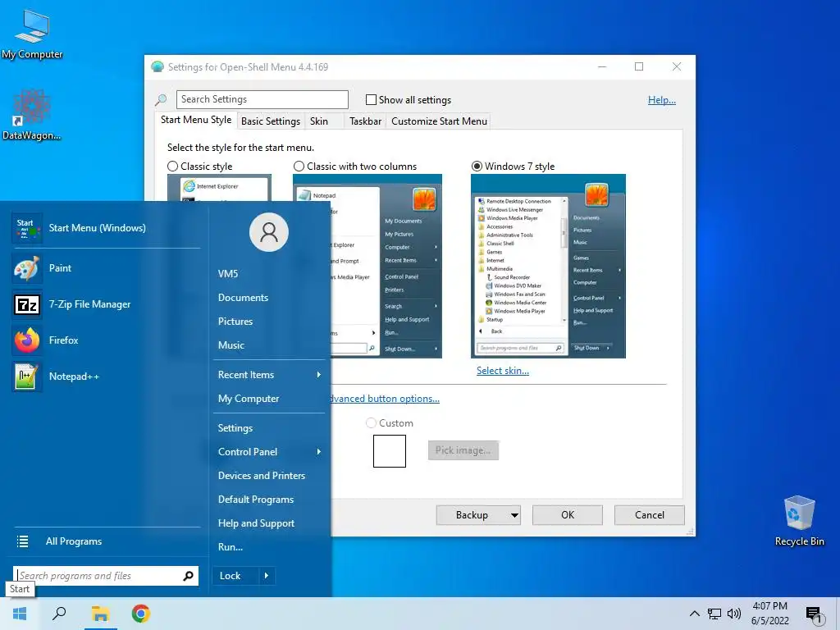Open the Help... link
The height and width of the screenshot is (630, 840).
pyautogui.click(x=662, y=100)
